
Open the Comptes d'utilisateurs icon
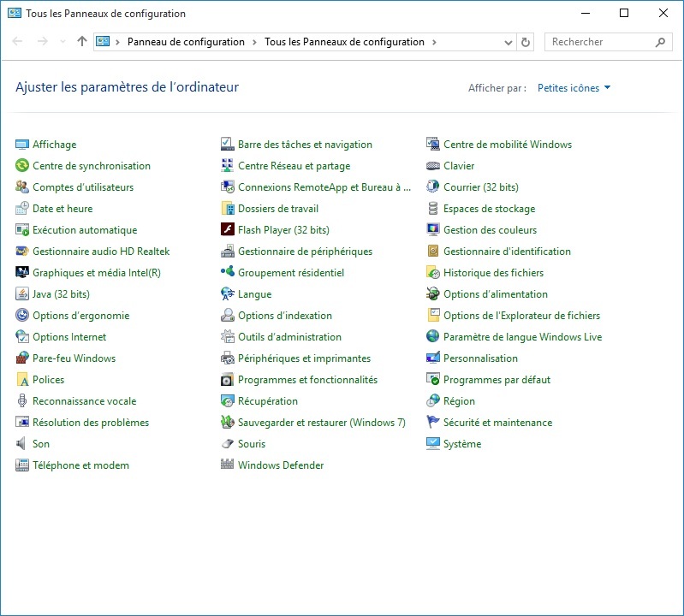(x=21, y=187)
